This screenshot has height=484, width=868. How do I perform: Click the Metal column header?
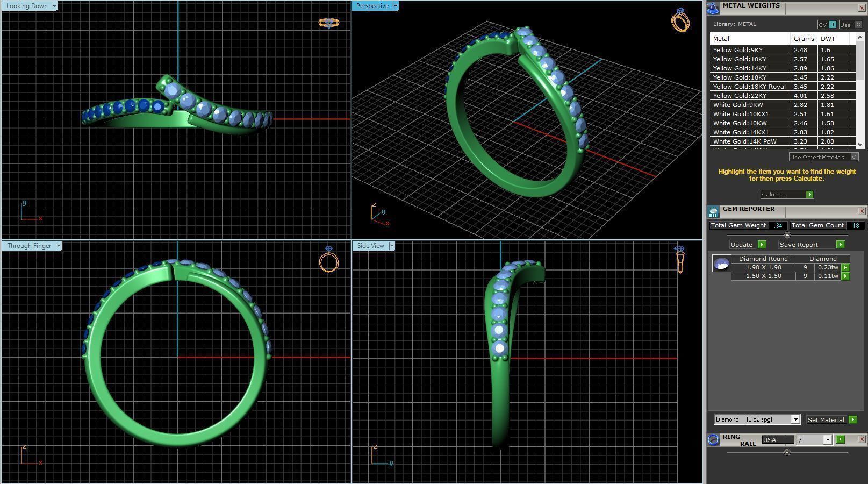(x=750, y=39)
